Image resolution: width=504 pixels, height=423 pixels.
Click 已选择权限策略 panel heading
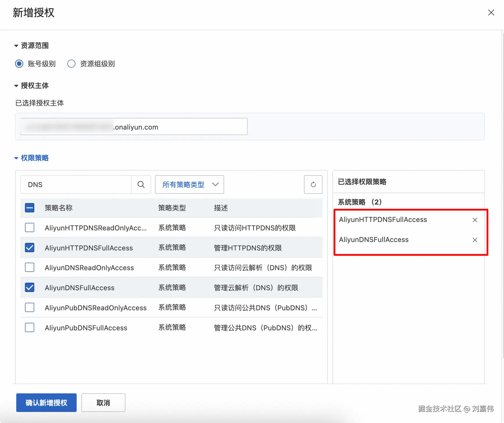click(362, 182)
